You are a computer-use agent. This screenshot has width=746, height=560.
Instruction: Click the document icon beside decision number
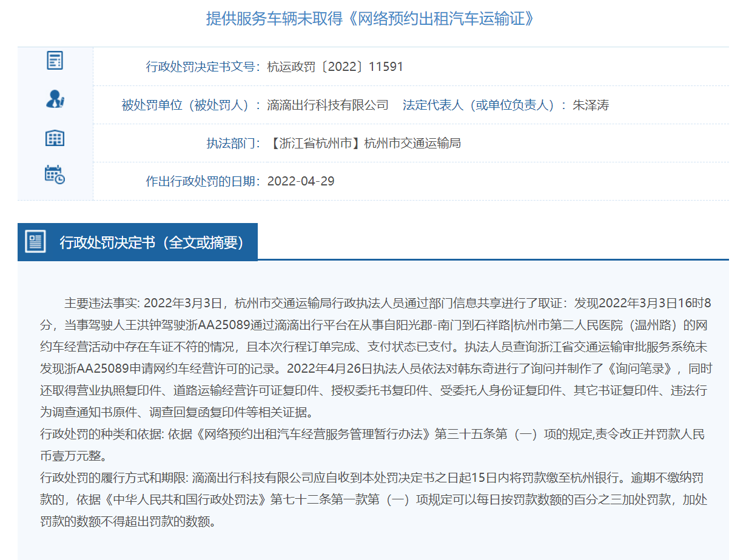[55, 61]
